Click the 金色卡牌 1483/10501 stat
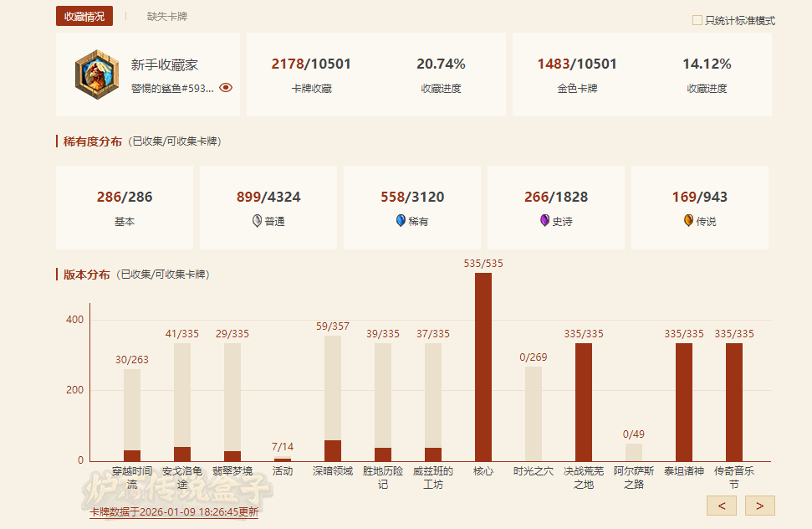Screen dimensions: 812x529 [x=577, y=74]
